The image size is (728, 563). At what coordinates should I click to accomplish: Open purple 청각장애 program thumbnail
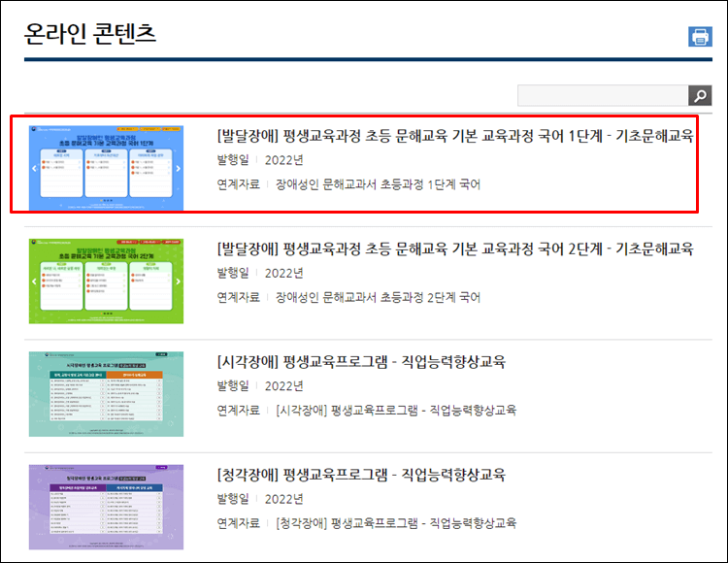point(107,508)
